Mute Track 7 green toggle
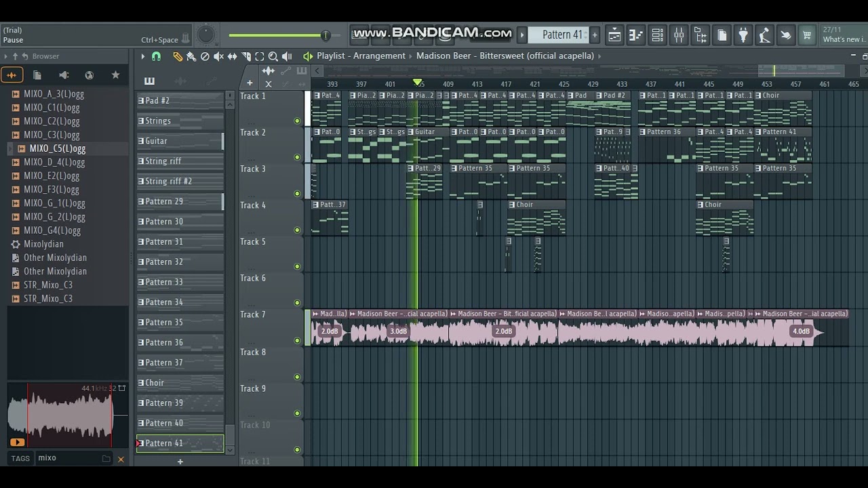 click(297, 340)
